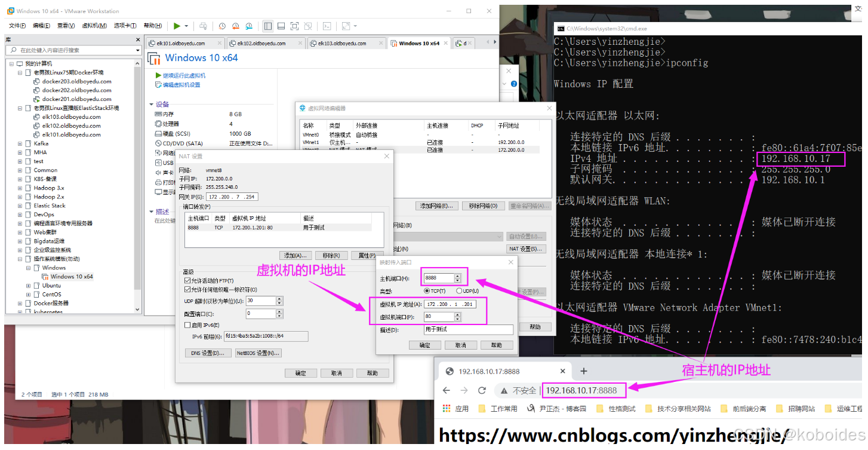Expand the Ubuntu folder in library
The height and width of the screenshot is (450, 868).
[28, 286]
